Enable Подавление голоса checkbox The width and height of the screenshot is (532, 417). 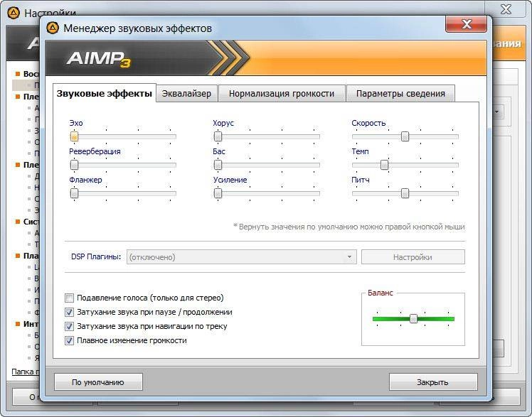click(69, 298)
